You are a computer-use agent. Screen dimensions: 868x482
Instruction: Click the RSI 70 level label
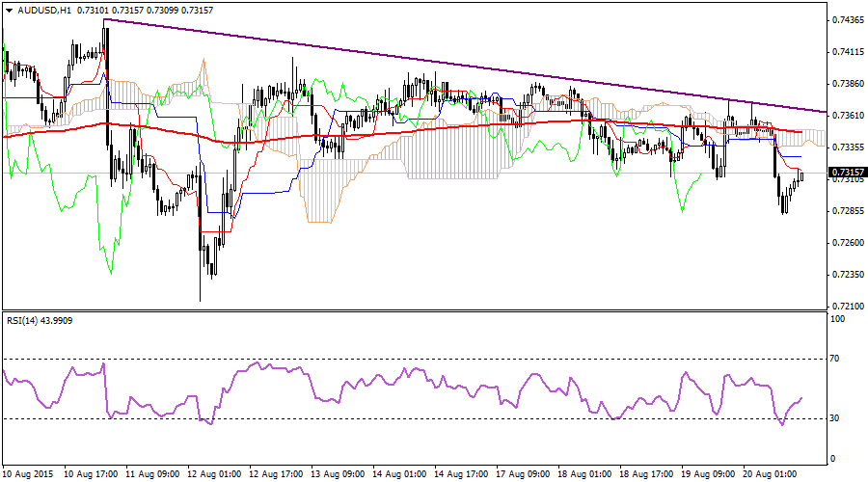pyautogui.click(x=835, y=359)
